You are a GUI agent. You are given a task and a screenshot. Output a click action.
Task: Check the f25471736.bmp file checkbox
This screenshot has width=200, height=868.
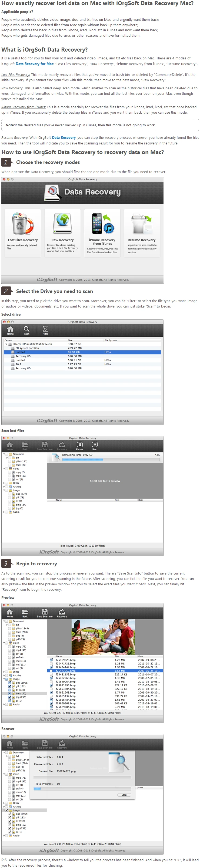tap(51, 663)
